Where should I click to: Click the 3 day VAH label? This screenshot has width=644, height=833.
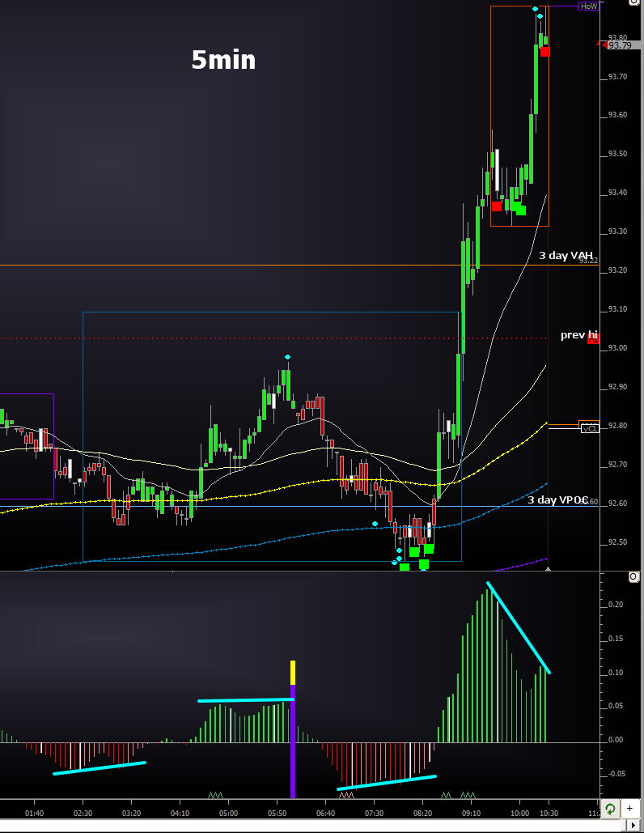(x=566, y=256)
